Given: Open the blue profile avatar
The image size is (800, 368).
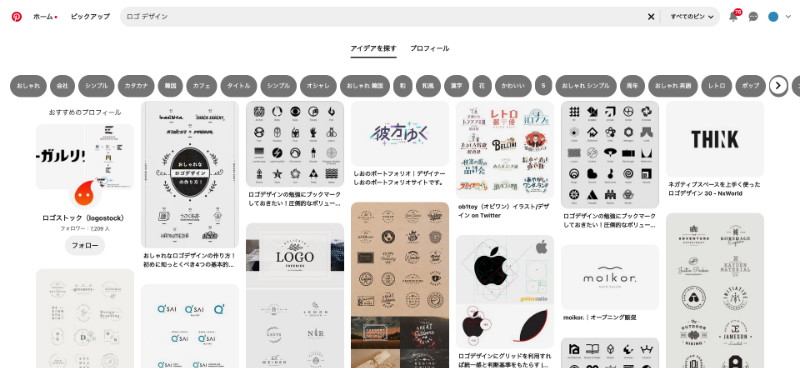Looking at the screenshot, I should tap(773, 17).
